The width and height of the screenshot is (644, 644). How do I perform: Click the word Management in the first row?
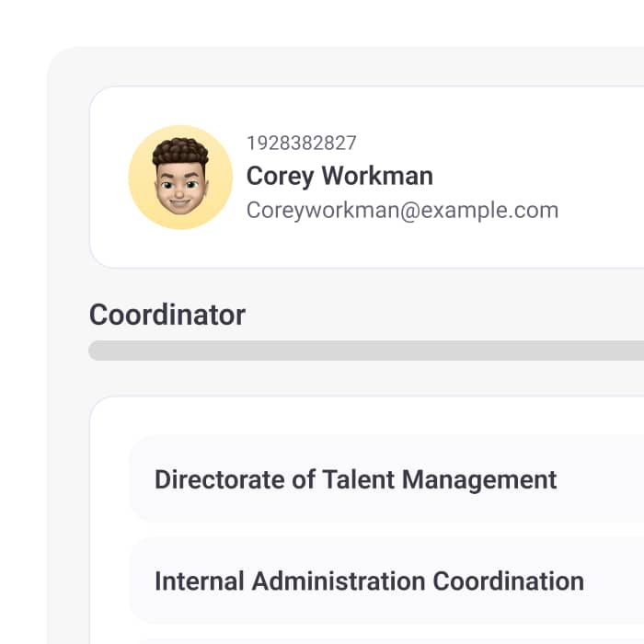click(x=479, y=480)
